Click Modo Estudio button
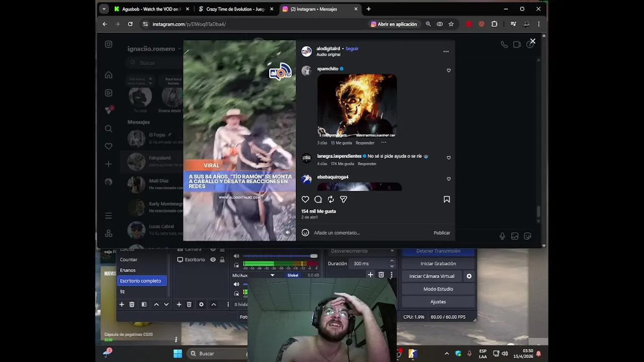This screenshot has width=644, height=362. coord(438,289)
